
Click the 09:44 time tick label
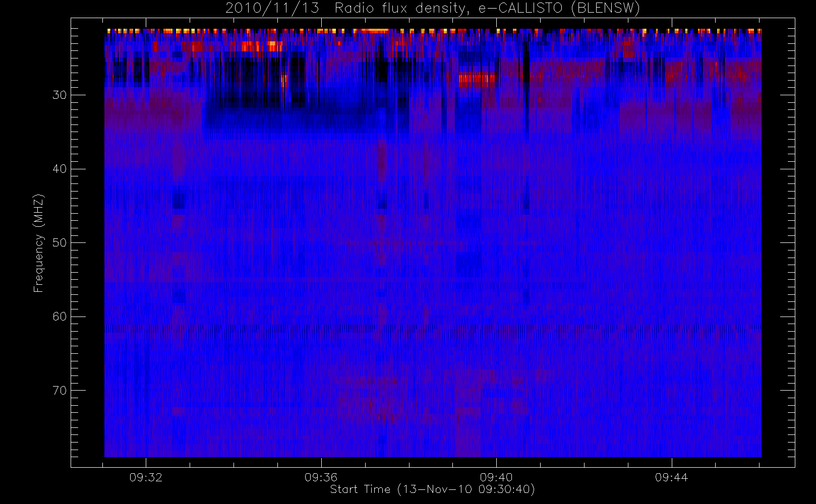(672, 477)
